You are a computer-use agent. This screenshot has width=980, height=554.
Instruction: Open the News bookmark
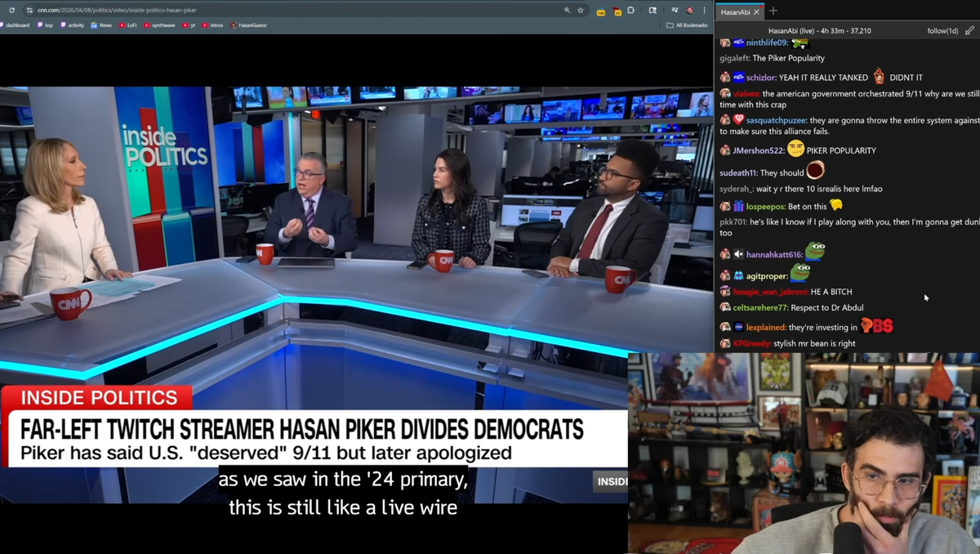tap(102, 25)
